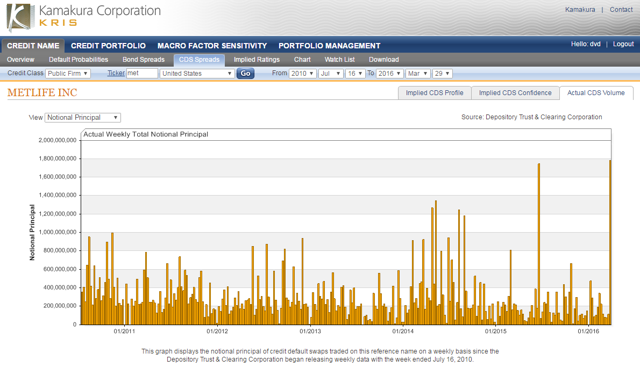This screenshot has width=640, height=367.
Task: Click the Hello: dvd greeting text
Action: (x=585, y=44)
